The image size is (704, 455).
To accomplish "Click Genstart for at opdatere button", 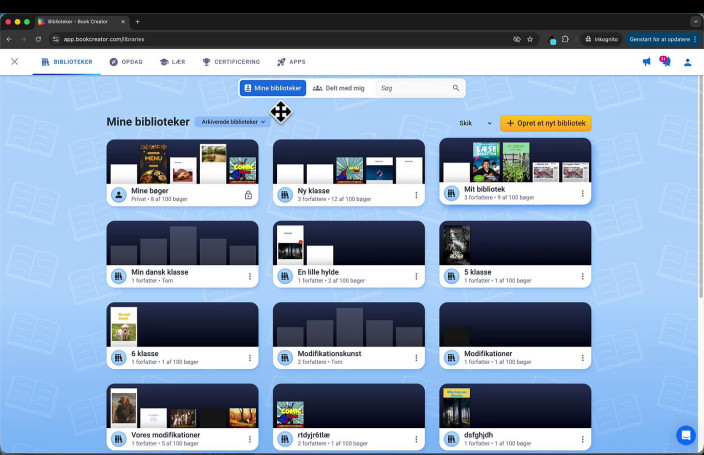I will (x=660, y=39).
